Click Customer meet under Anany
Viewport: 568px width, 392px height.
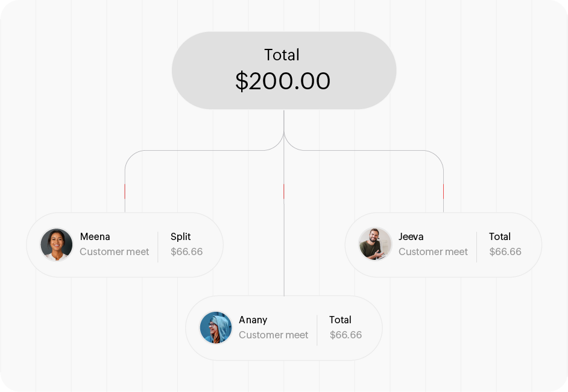click(x=273, y=335)
